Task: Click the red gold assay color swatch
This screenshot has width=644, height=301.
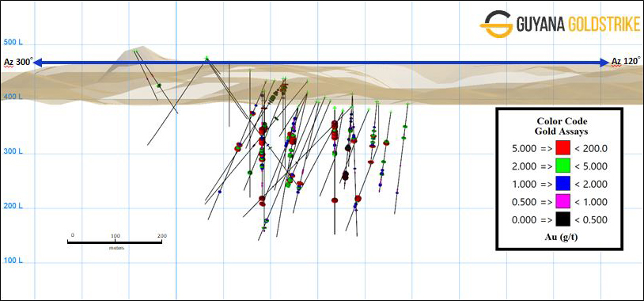Action: (x=563, y=147)
